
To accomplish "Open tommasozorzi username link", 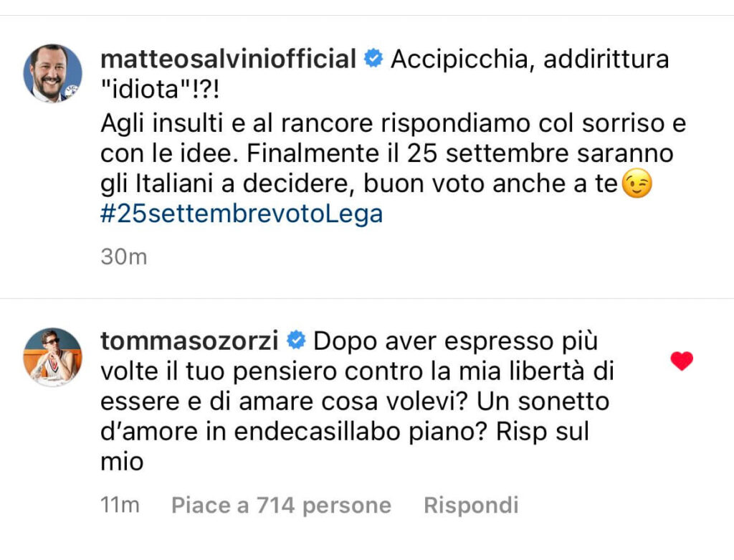I will click(189, 340).
